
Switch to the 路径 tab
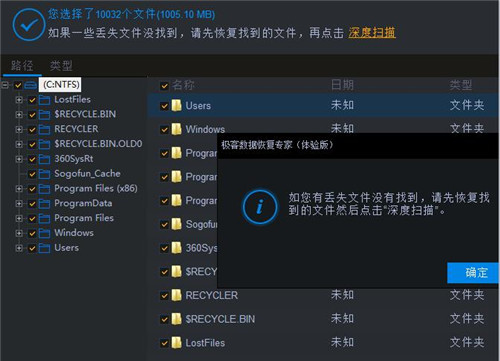tap(22, 65)
